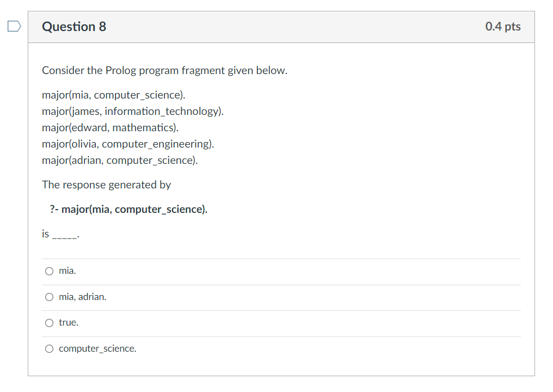The height and width of the screenshot is (392, 553).
Task: Click the 'mia, adrian.' answer label text
Action: point(83,297)
